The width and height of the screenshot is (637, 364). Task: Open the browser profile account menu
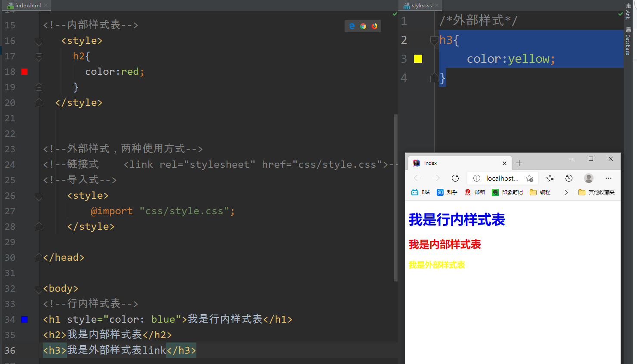(x=588, y=178)
